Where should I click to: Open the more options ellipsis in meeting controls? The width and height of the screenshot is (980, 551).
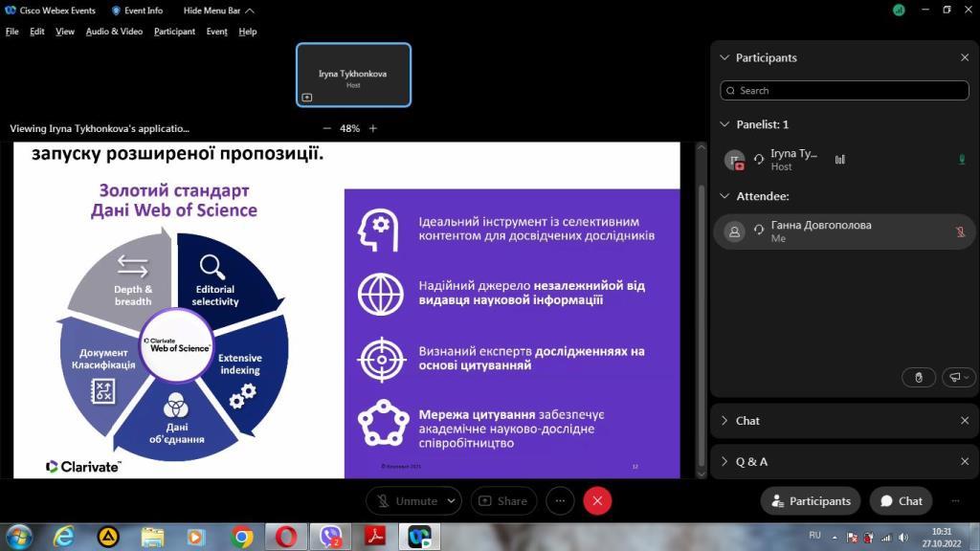pos(561,500)
